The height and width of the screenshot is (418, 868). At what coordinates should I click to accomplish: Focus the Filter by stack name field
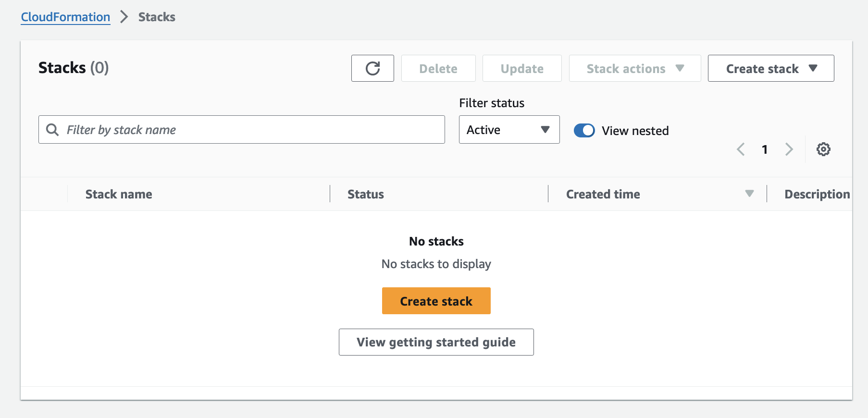tap(250, 130)
